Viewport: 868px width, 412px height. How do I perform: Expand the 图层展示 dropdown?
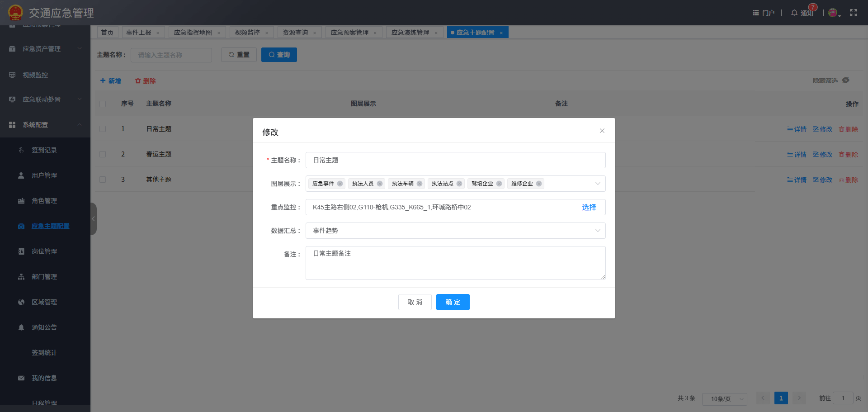click(x=598, y=184)
